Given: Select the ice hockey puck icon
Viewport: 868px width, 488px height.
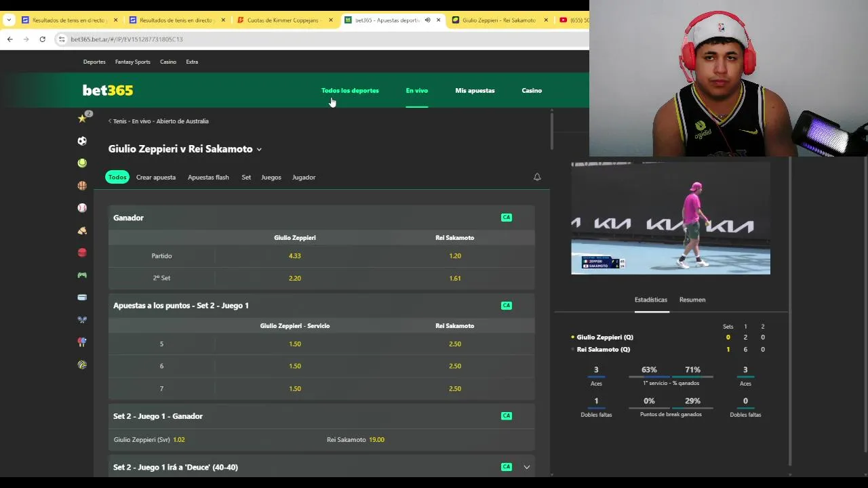Looking at the screenshot, I should [x=82, y=298].
